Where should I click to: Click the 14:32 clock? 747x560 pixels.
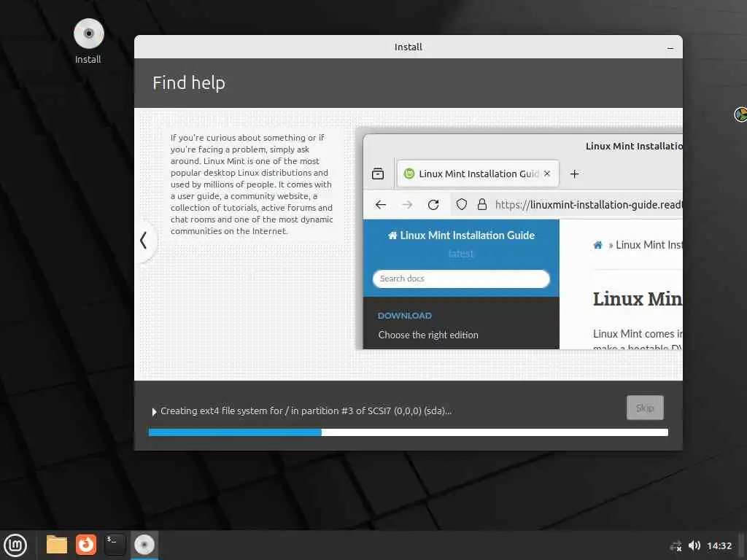point(719,545)
